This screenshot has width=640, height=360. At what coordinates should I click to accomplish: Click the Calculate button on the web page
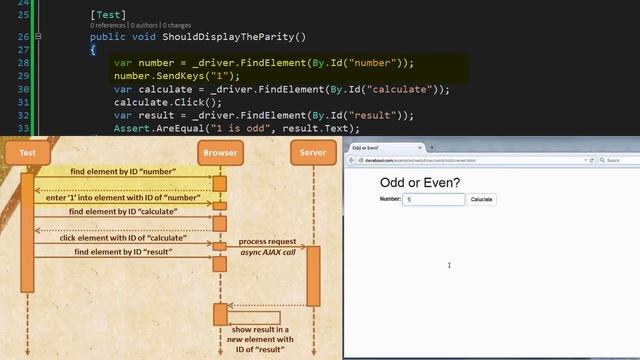tap(481, 199)
